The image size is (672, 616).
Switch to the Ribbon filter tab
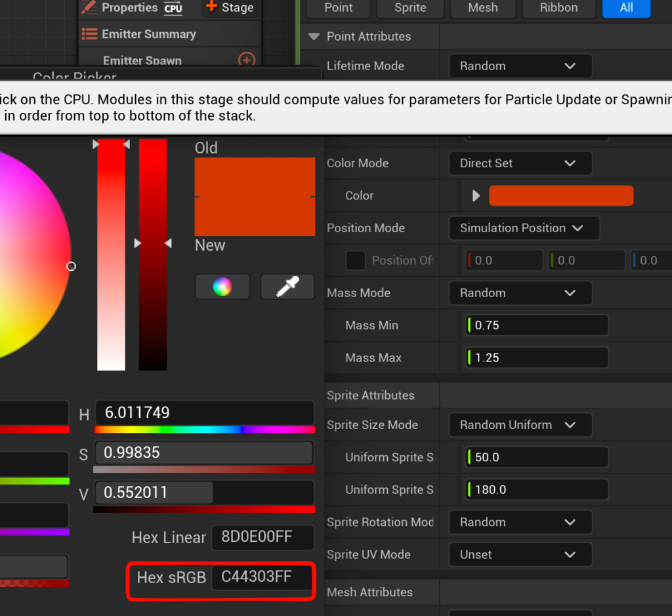point(558,8)
